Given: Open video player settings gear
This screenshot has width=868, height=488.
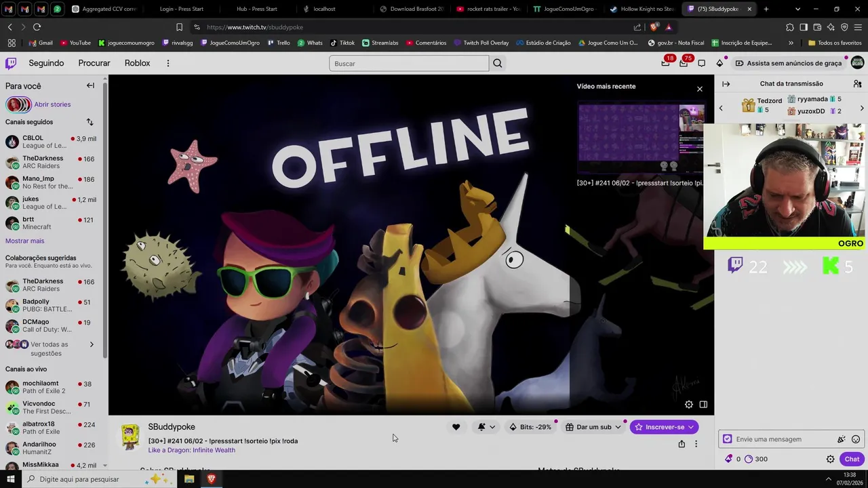Looking at the screenshot, I should click(x=689, y=405).
